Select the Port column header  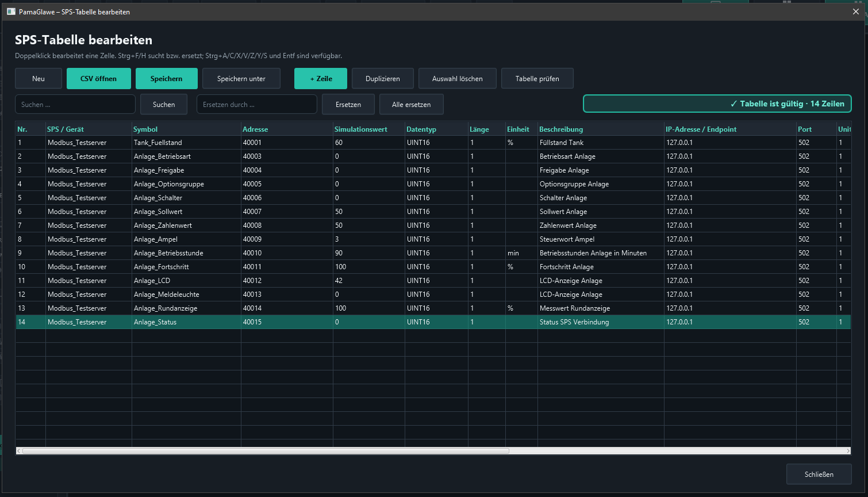coord(817,129)
